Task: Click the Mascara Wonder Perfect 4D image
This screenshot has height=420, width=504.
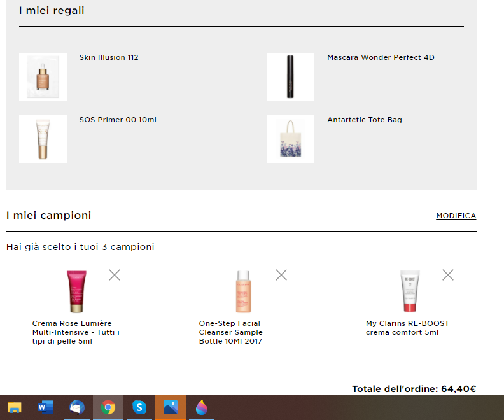Action: (290, 76)
